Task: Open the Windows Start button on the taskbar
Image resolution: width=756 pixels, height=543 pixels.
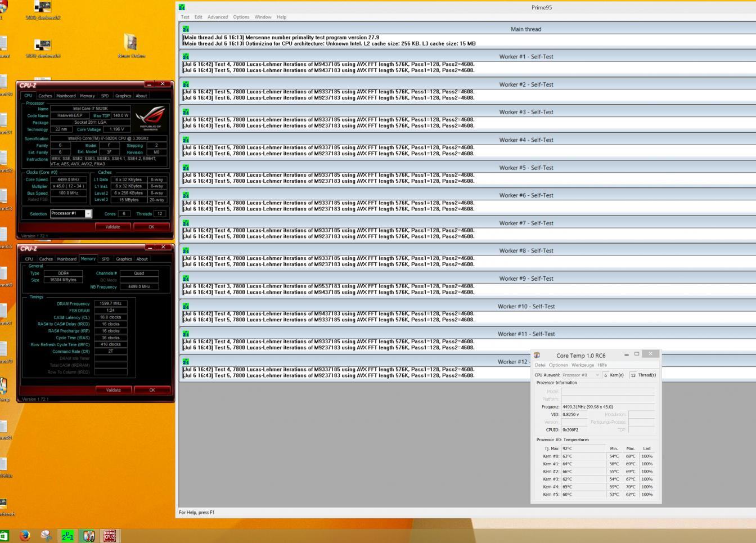Action: tap(3, 536)
